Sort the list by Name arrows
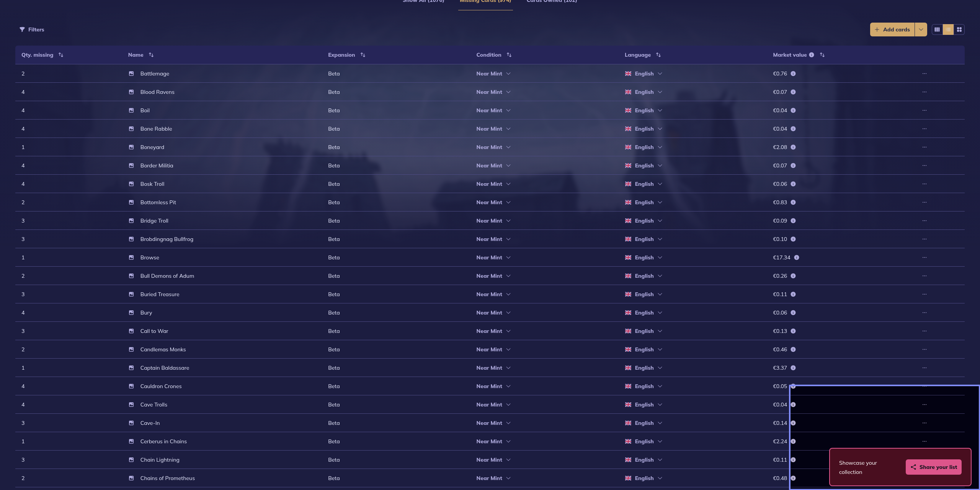Image resolution: width=980 pixels, height=490 pixels. (151, 55)
